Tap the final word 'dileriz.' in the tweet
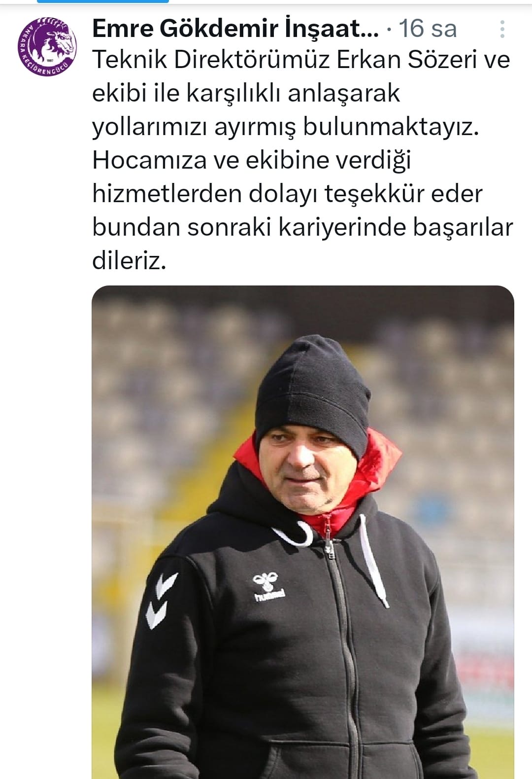This screenshot has width=532, height=779. click(x=129, y=260)
